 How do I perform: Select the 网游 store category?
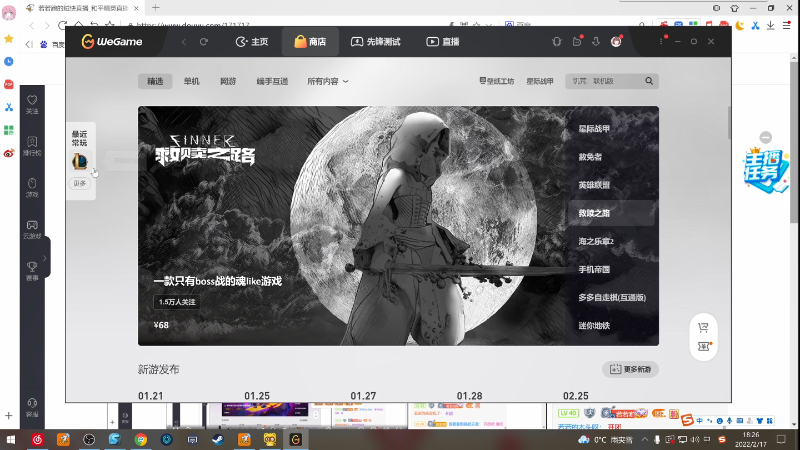(228, 81)
